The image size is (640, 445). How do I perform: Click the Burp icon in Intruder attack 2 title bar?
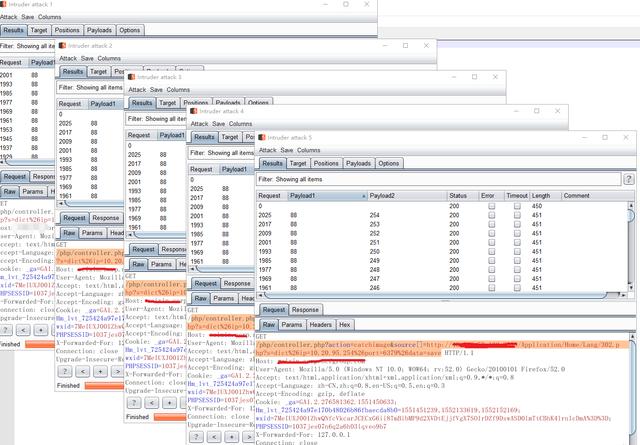pyautogui.click(x=62, y=45)
